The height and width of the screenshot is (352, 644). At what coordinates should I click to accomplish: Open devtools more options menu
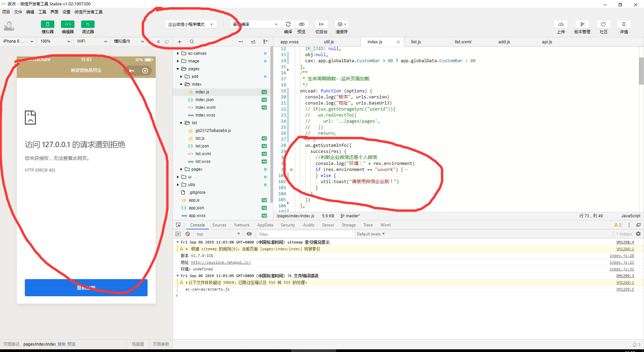(629, 225)
